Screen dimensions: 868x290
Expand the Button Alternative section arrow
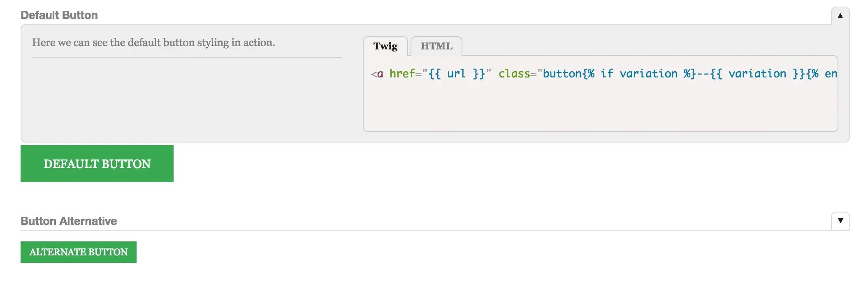840,221
